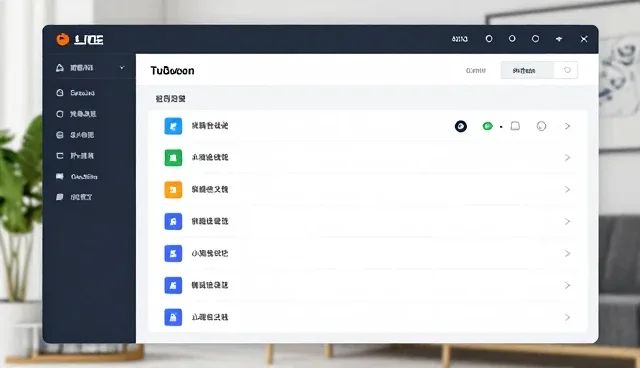Click the rightmost ring icon in title bar
This screenshot has height=368, width=640.
[535, 39]
